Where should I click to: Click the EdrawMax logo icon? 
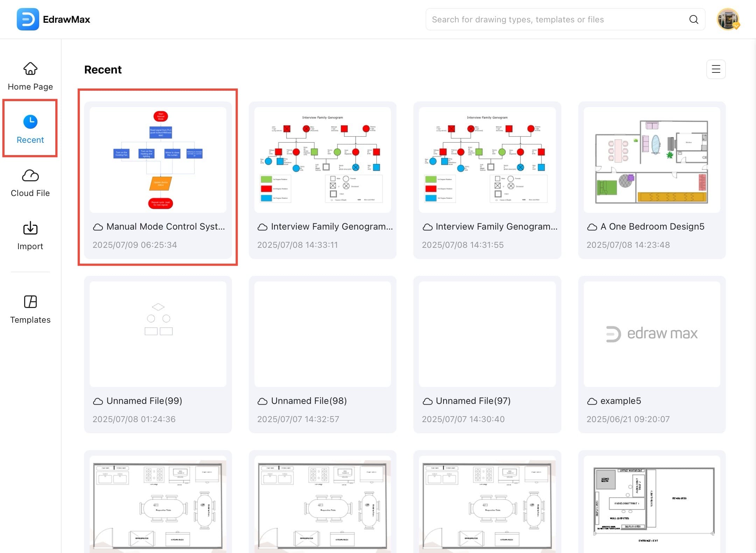pyautogui.click(x=28, y=19)
